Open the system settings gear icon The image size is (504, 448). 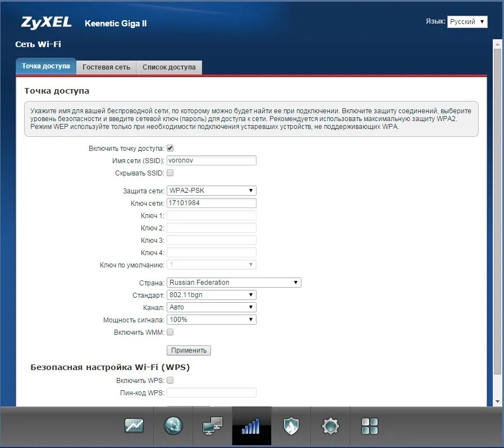click(330, 427)
